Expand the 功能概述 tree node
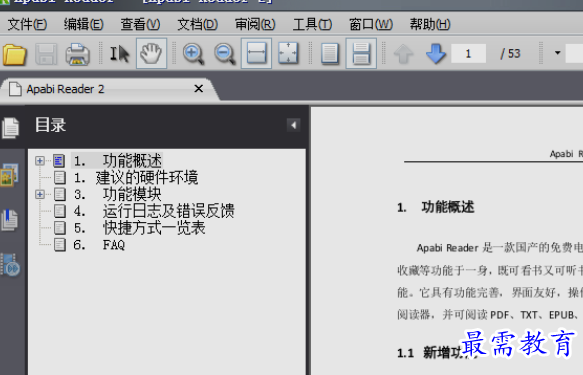Viewport: 583px width, 375px height. coord(40,161)
